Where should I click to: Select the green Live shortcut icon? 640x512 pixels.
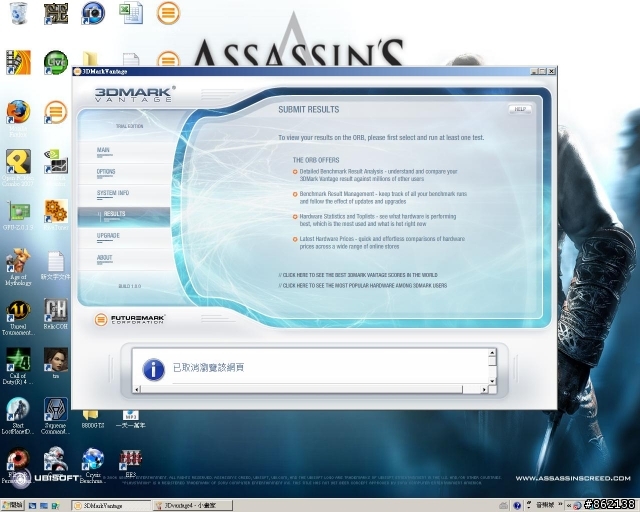click(x=56, y=62)
